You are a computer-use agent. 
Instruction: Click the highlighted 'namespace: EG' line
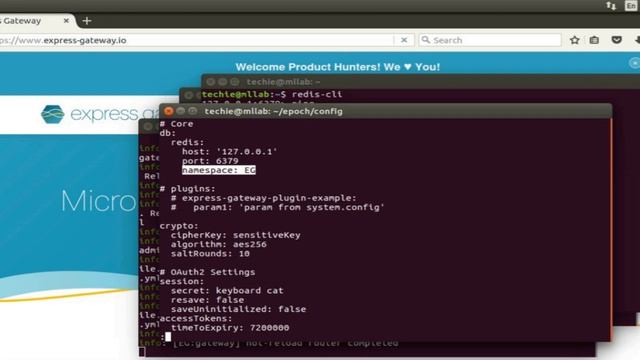[219, 170]
